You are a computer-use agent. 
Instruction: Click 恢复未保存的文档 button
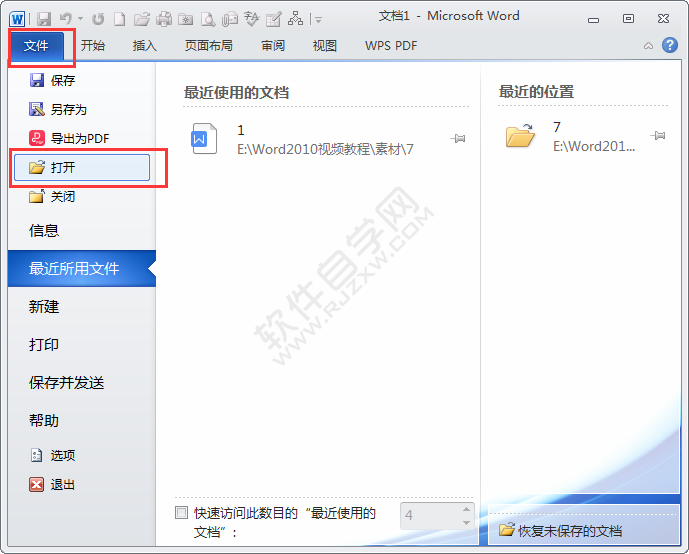(561, 531)
